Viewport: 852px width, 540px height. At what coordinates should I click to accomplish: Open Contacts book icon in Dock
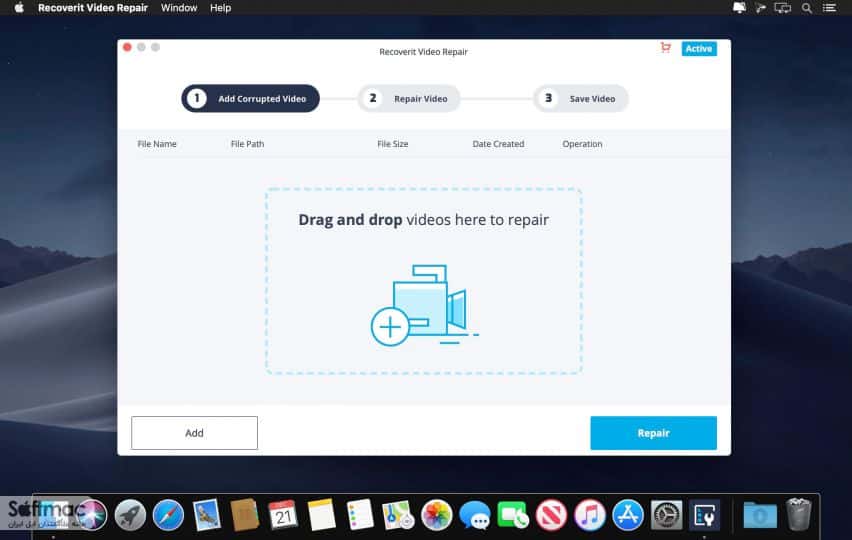[245, 514]
